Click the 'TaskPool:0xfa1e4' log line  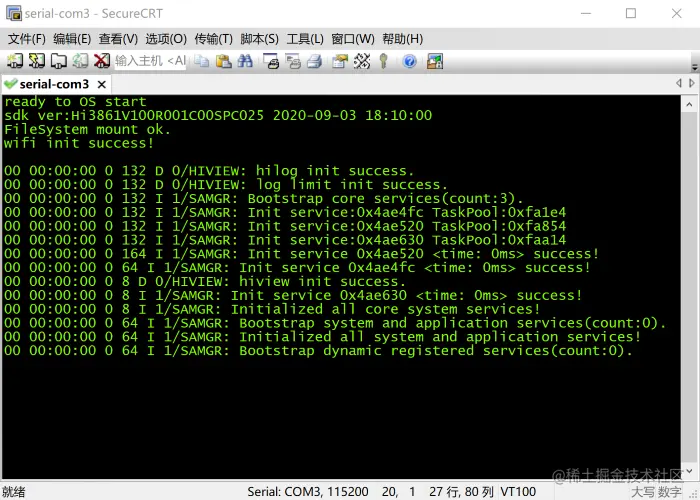pos(285,212)
